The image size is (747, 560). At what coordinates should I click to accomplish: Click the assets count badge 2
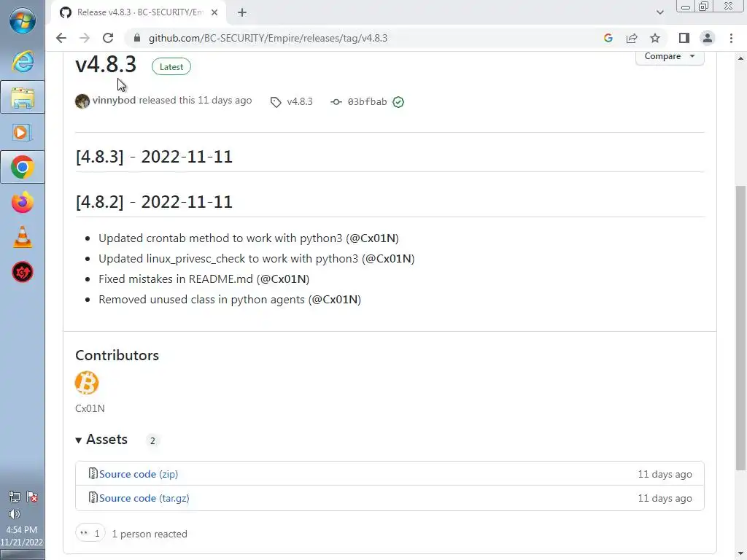pyautogui.click(x=152, y=440)
